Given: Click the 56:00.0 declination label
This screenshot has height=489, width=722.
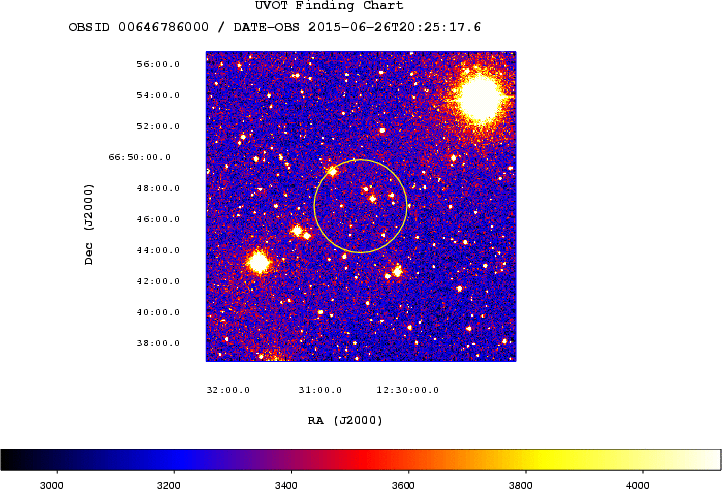Looking at the screenshot, I should 158,64.
